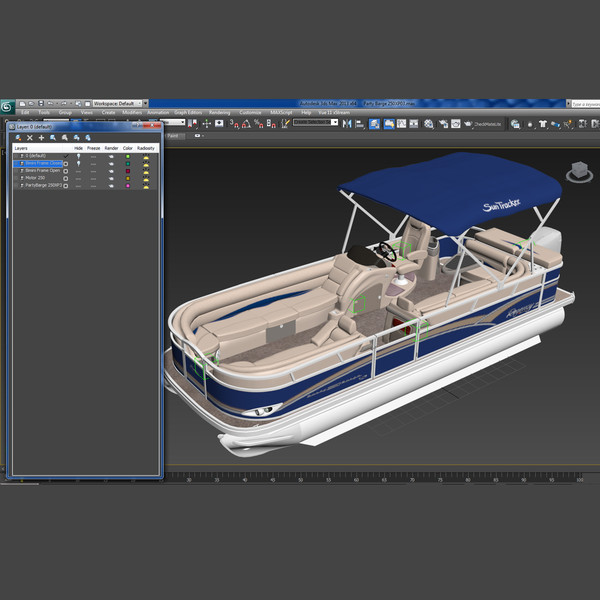Open Schematic View icon
The width and height of the screenshot is (600, 600).
(x=414, y=124)
